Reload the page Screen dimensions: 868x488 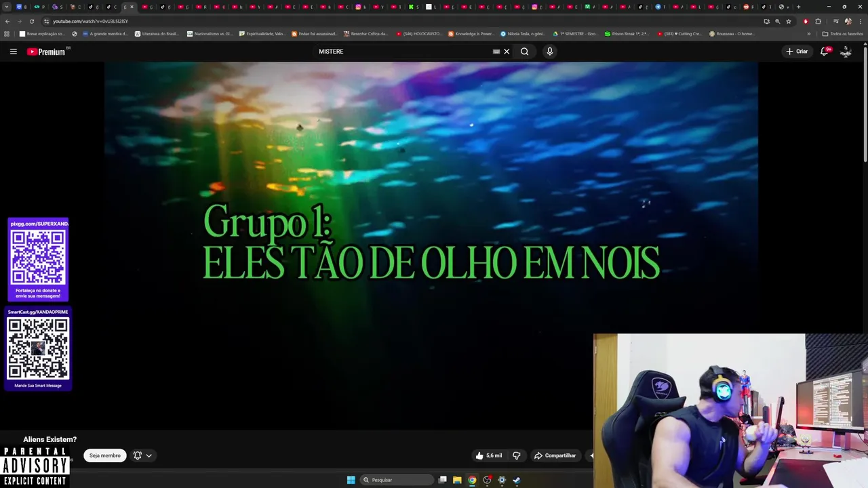click(x=31, y=21)
